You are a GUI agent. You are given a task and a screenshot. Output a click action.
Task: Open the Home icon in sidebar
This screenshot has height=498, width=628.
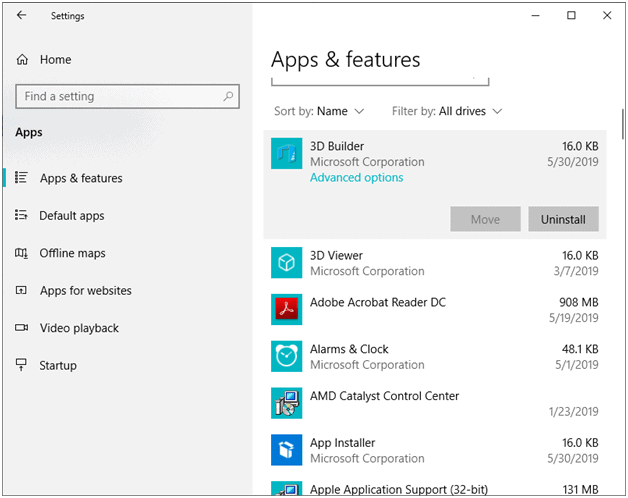click(x=22, y=60)
